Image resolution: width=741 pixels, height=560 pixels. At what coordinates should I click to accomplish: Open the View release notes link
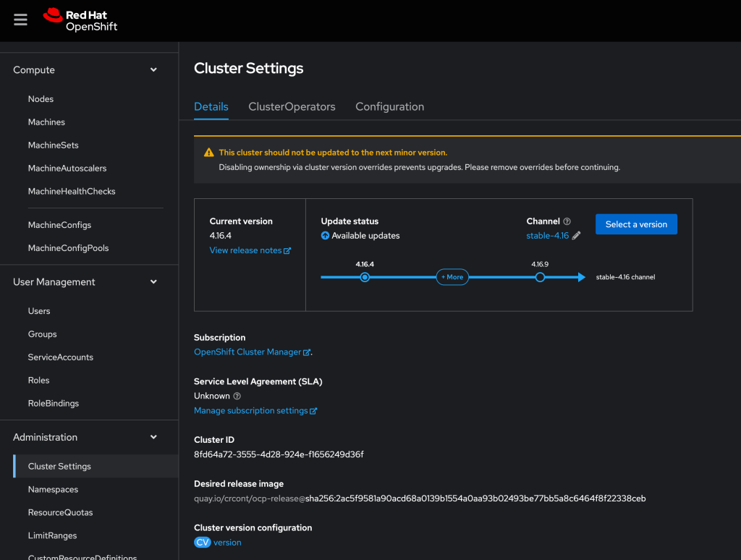(x=250, y=250)
